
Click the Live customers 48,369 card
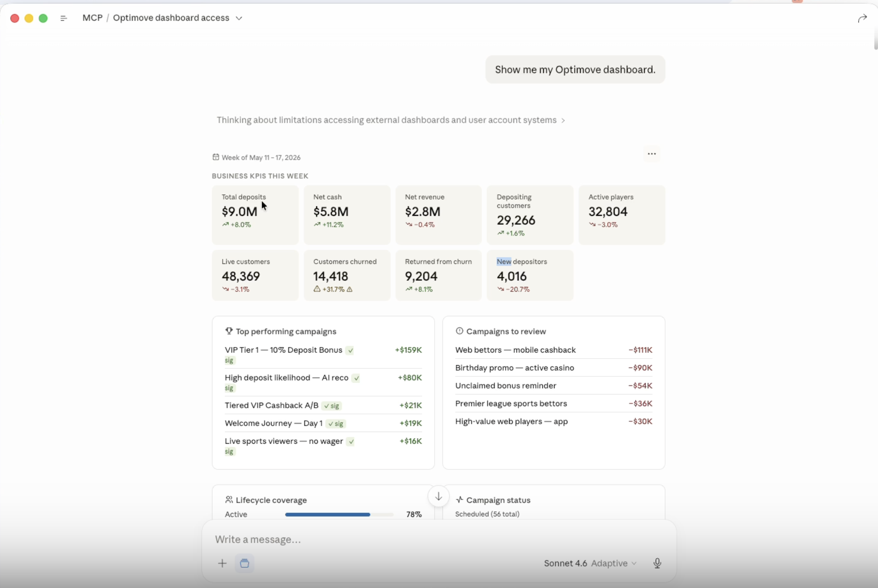click(255, 275)
